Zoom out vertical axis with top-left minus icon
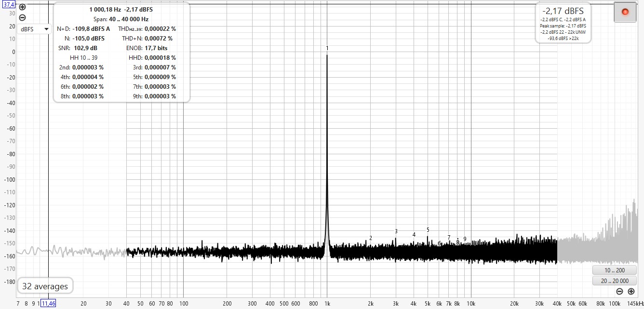644x309 pixels. pos(23,18)
